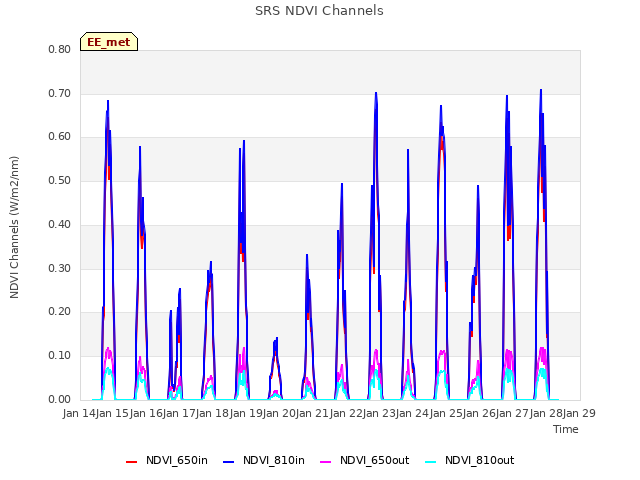Click the Jan 20 x-axis date label

pyautogui.click(x=279, y=413)
